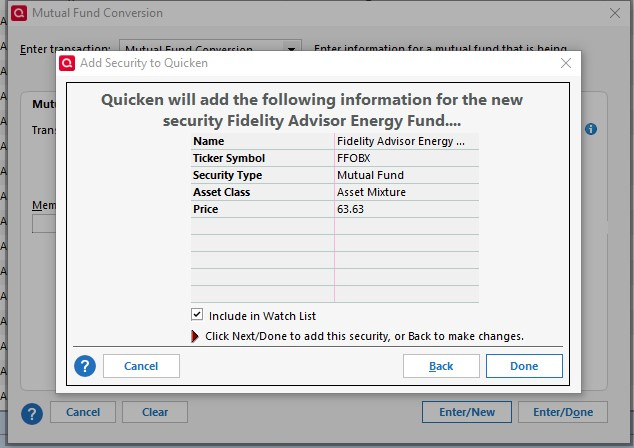Open the Enter transaction dropdown arrow
This screenshot has height=448, width=634.
(291, 49)
